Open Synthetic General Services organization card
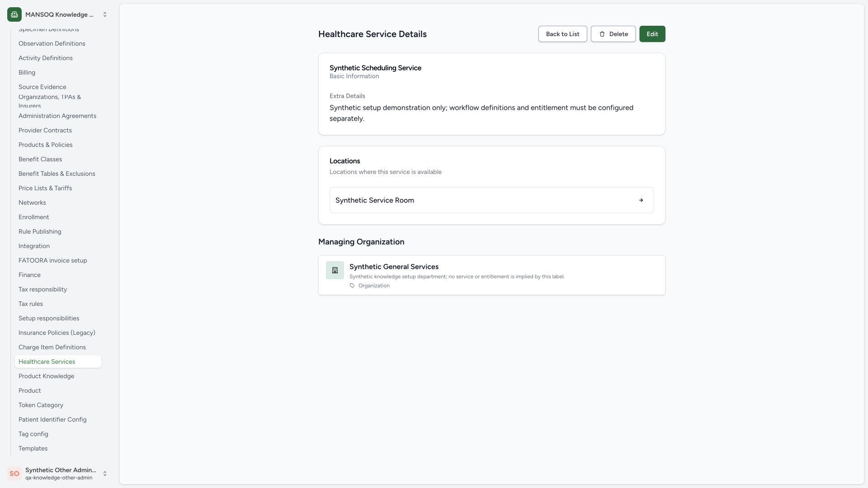This screenshot has height=488, width=868. coord(491,275)
